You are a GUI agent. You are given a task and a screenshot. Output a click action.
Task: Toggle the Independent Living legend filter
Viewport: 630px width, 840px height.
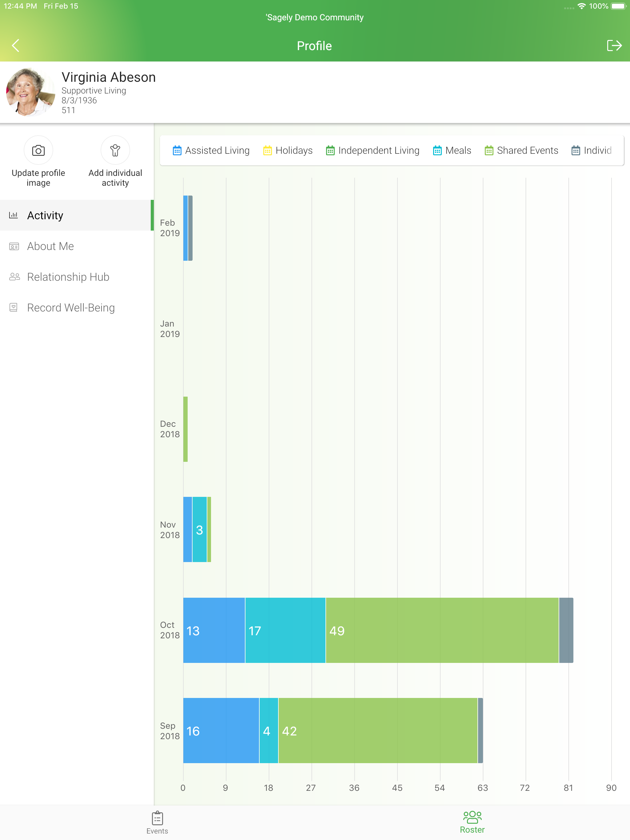tap(373, 150)
